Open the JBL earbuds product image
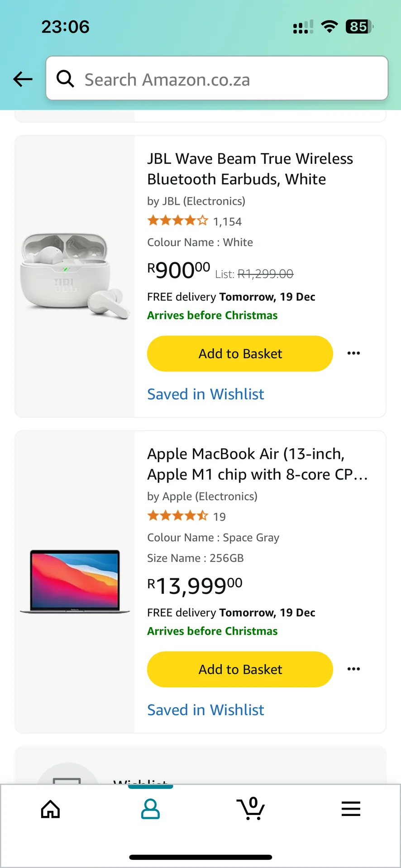This screenshot has height=868, width=401. coord(75,276)
